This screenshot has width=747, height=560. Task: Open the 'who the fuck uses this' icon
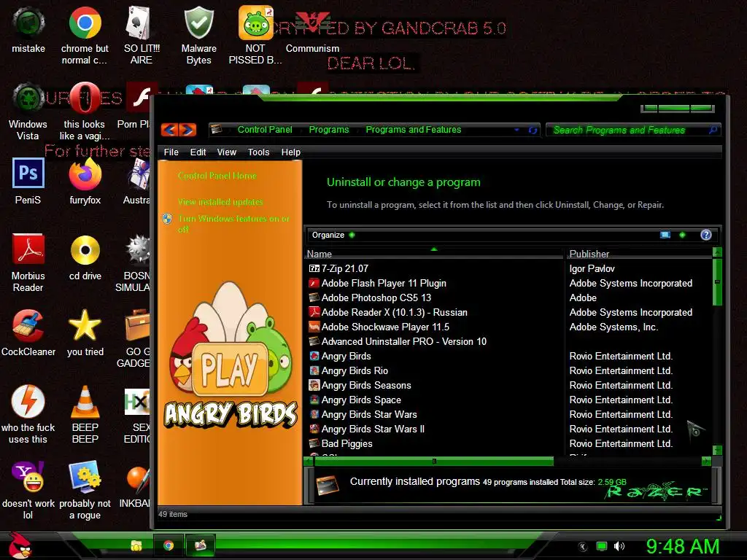pos(28,414)
